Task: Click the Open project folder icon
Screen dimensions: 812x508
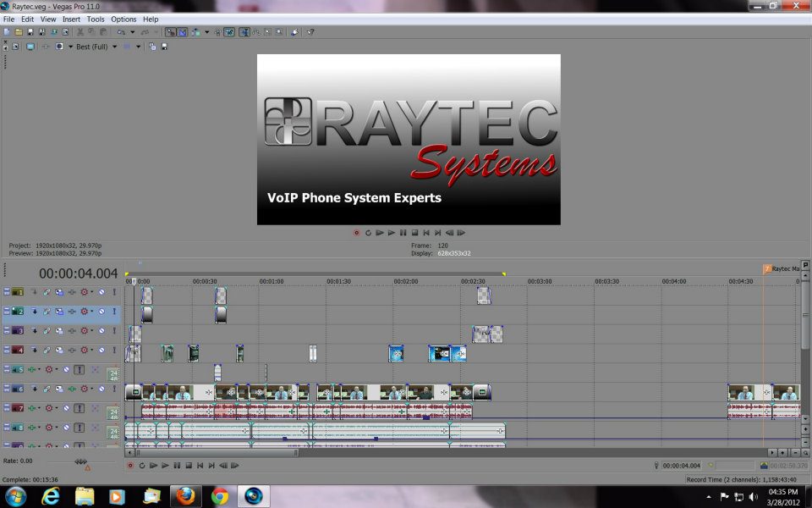Action: click(x=19, y=32)
